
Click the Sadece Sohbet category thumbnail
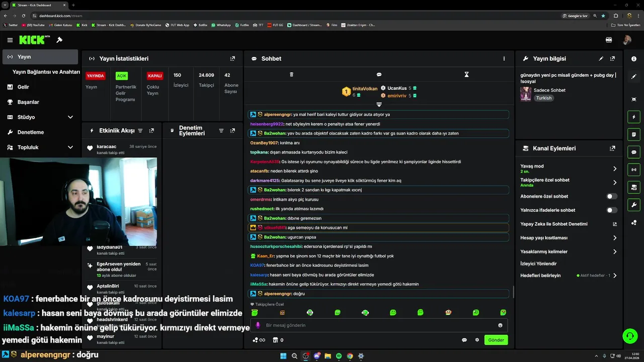point(526,94)
